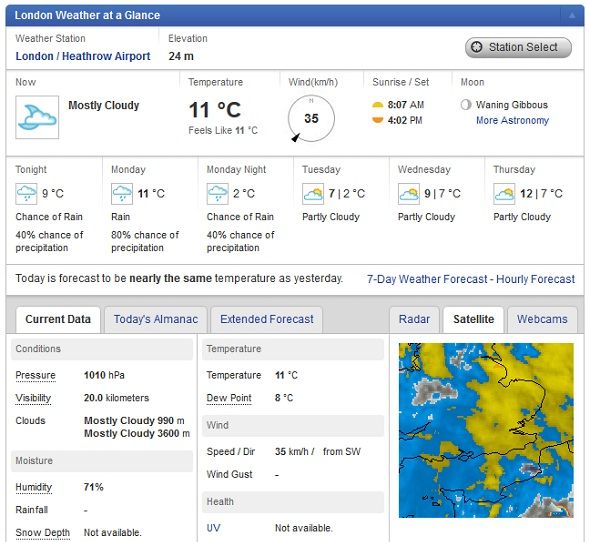Image resolution: width=590 pixels, height=542 pixels.
Task: Click the Visibility label
Action: pyautogui.click(x=33, y=398)
